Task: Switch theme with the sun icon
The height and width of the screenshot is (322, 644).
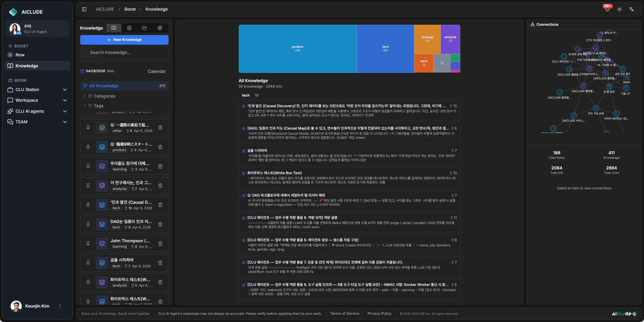Action: pos(620,9)
